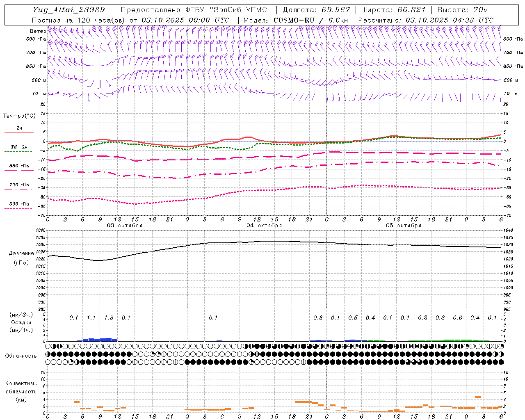Click the solid red 2м legend line sample
Screen dimensions: 525x420
click(x=19, y=132)
